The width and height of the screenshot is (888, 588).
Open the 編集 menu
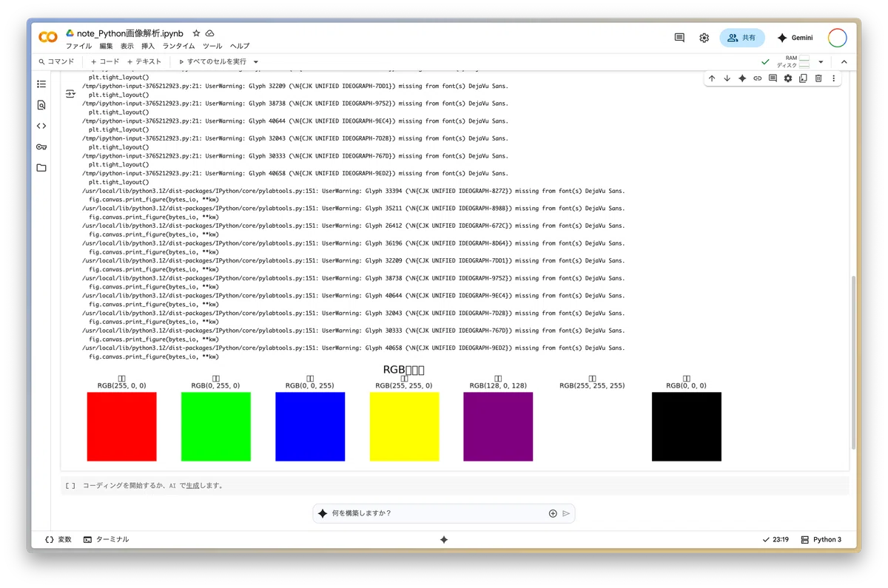107,46
